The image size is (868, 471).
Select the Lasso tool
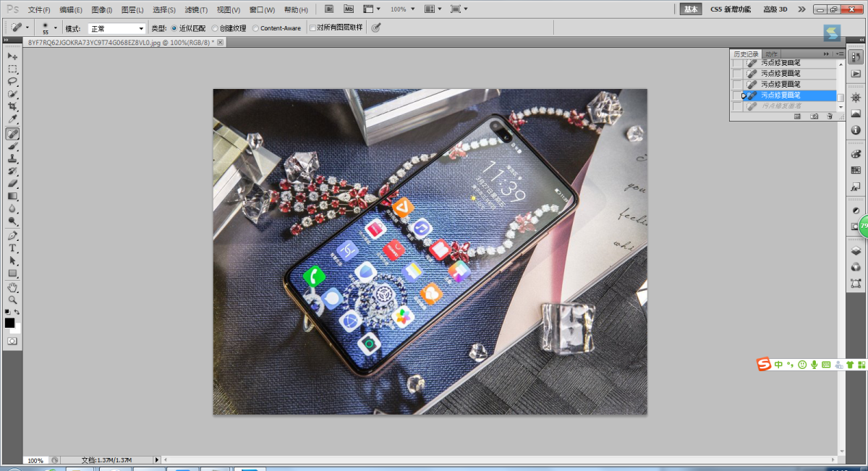12,81
